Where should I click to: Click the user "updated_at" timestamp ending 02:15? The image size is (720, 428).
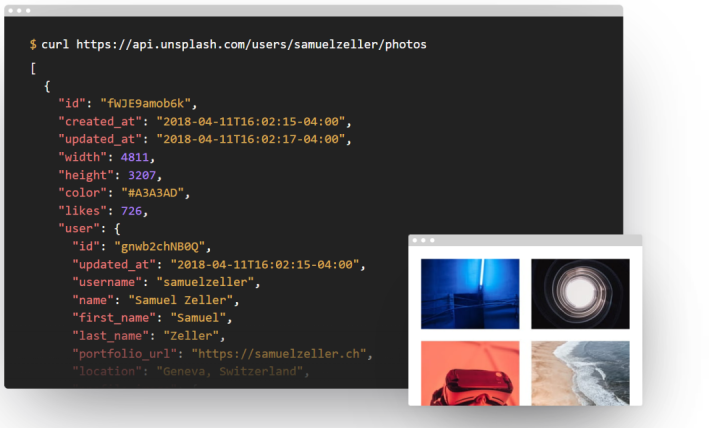coord(265,265)
